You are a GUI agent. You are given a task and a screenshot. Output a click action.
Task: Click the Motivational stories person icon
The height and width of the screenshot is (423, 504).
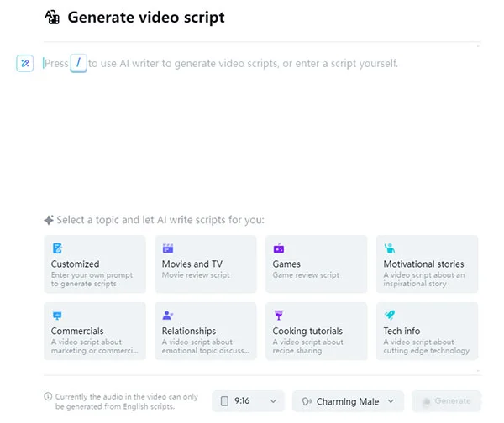tap(390, 248)
